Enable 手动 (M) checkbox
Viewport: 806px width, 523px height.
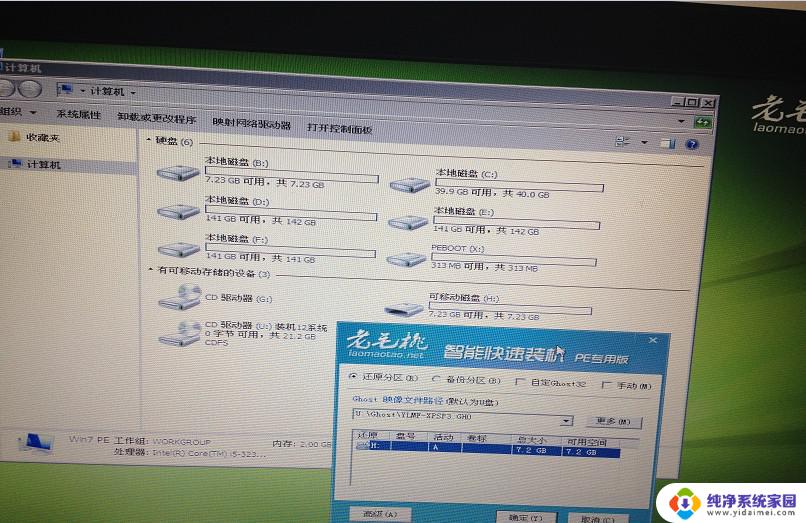[606, 384]
